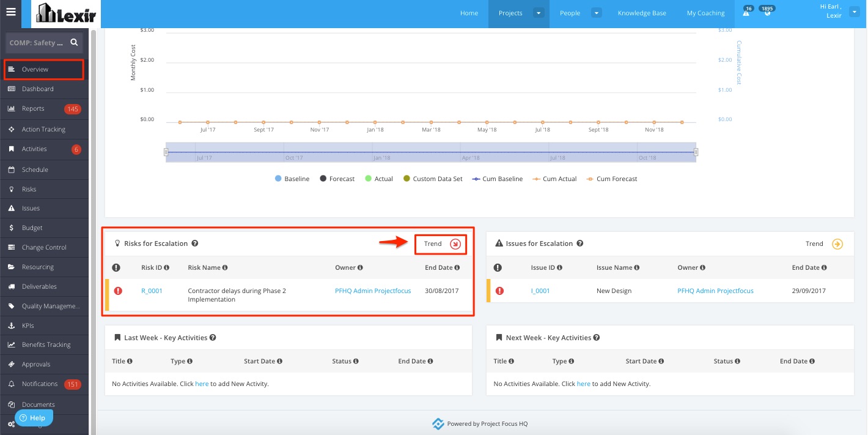
Task: Open Quality Management in sidebar
Action: coord(45,307)
